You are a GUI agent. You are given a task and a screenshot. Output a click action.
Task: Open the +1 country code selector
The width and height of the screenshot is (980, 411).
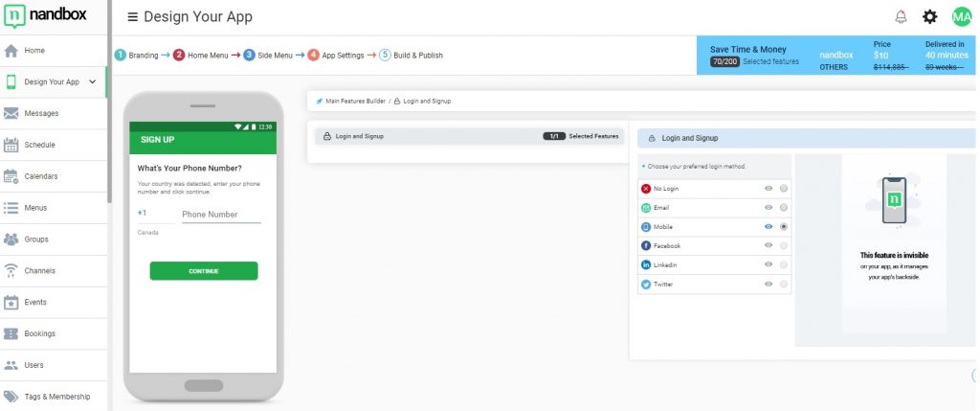(155, 214)
